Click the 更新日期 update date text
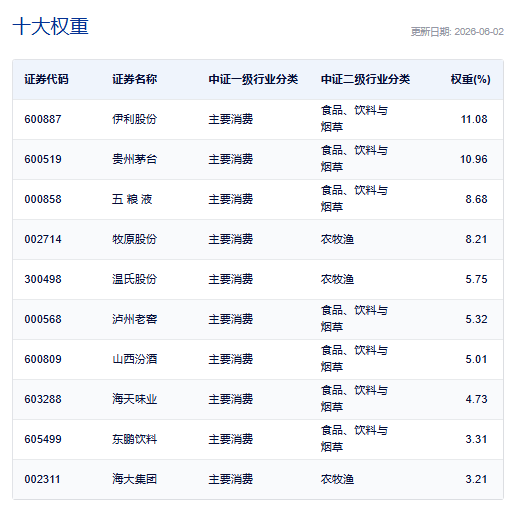Viewport: 516px width, 513px height. [457, 32]
